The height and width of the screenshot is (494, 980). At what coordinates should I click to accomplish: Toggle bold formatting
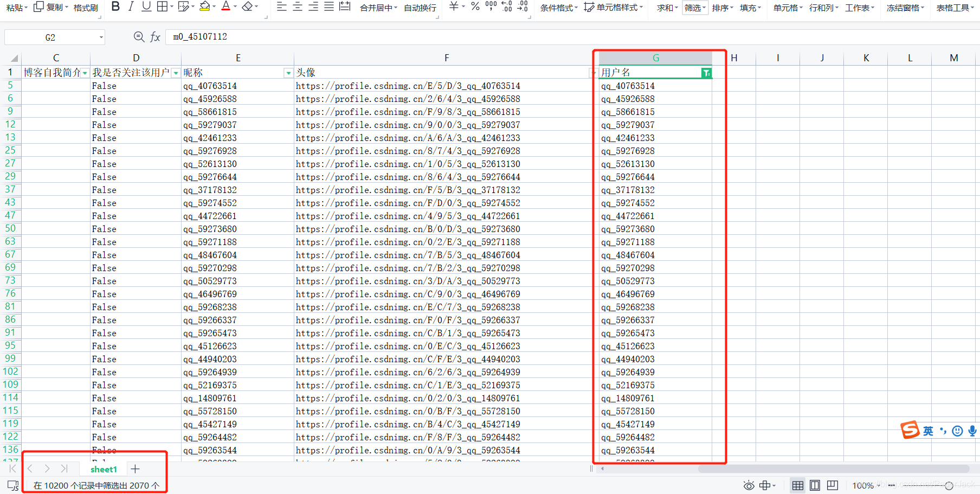click(x=115, y=7)
